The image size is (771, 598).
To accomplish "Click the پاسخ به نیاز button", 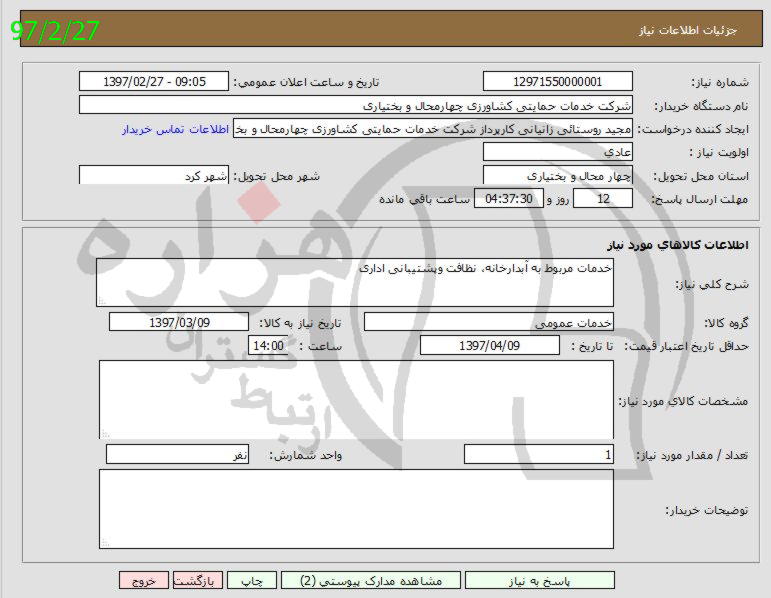I will coord(539,581).
